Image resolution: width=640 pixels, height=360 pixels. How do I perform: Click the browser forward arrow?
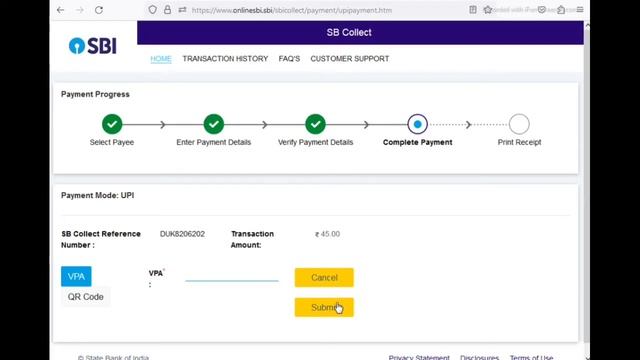click(x=80, y=10)
